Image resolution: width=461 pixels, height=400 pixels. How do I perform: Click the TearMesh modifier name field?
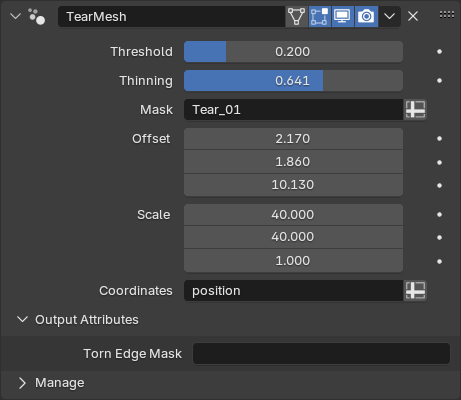tap(171, 16)
